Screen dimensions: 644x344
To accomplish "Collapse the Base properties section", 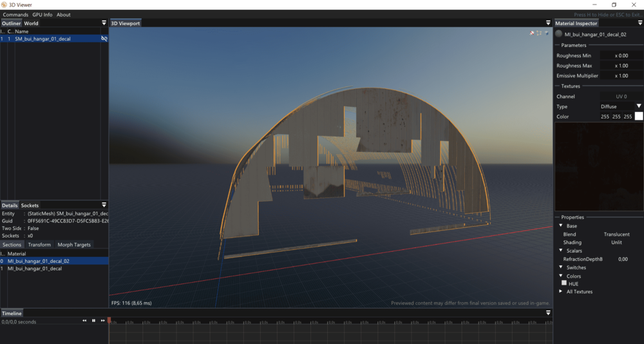I will [x=562, y=226].
